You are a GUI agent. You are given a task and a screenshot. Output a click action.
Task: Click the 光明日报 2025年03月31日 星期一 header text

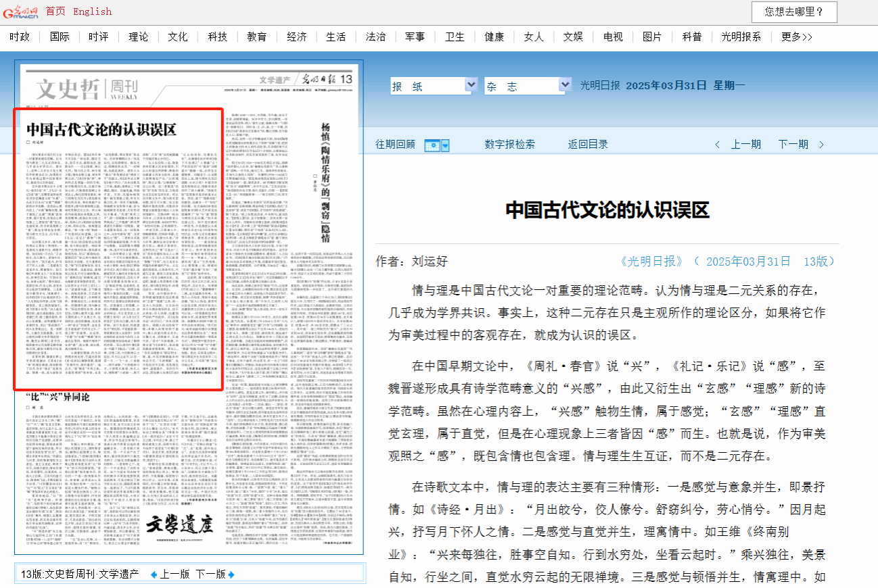662,86
